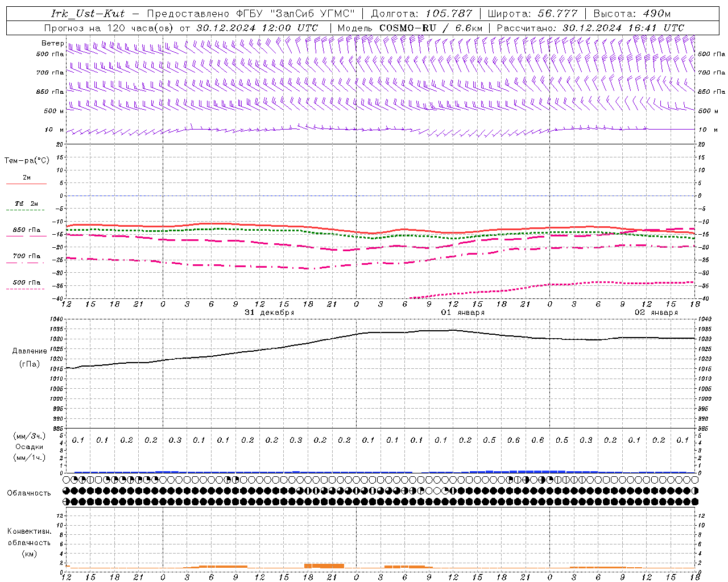
Task: Select the Долгота: 105.787 value
Action: pyautogui.click(x=421, y=14)
